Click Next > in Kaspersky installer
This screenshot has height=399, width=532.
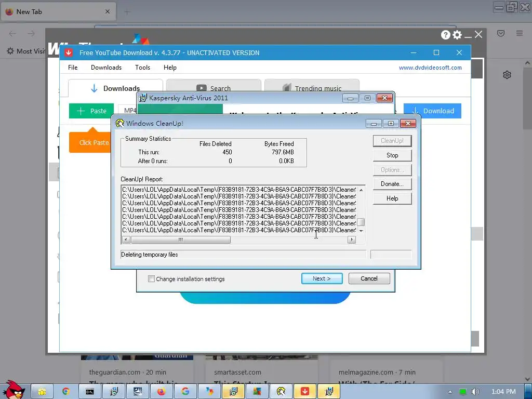(322, 278)
